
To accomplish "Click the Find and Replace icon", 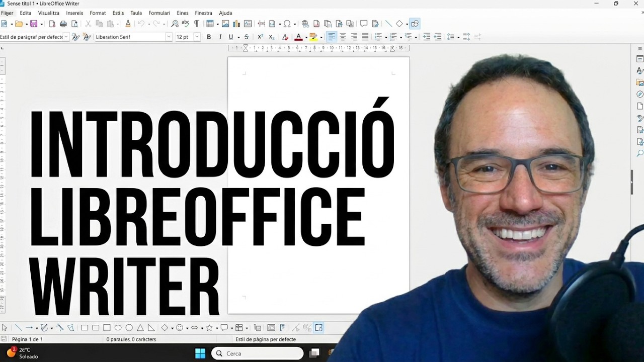I will tap(175, 24).
